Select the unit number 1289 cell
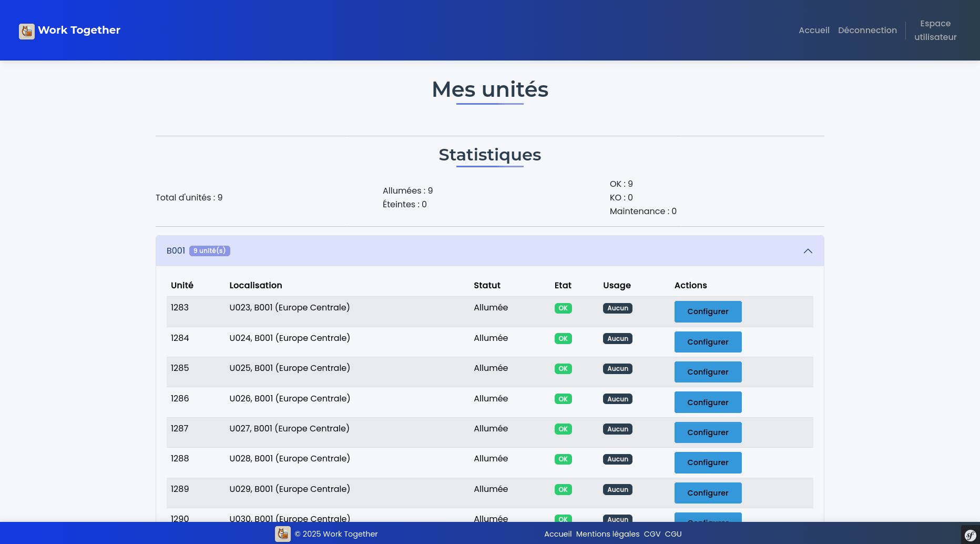 (x=180, y=489)
